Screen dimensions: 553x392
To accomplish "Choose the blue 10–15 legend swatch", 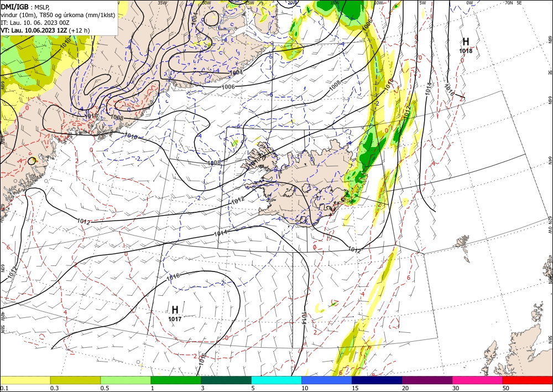I will point(327,380).
